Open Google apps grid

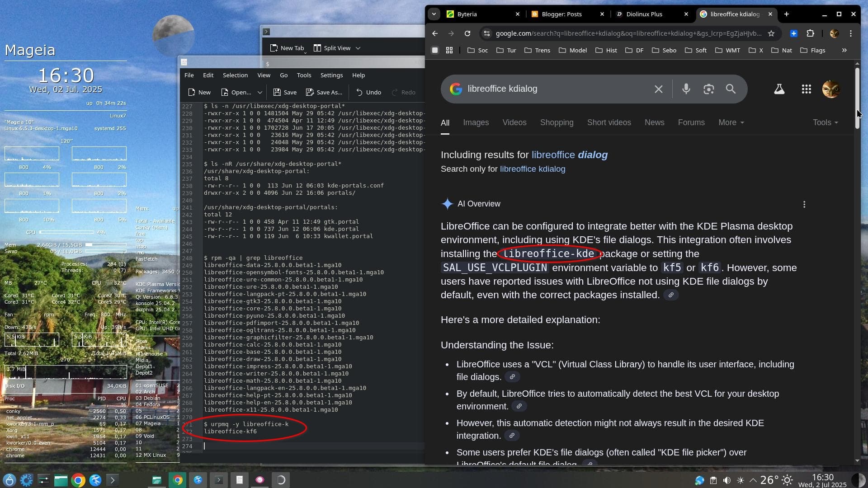[x=806, y=89]
